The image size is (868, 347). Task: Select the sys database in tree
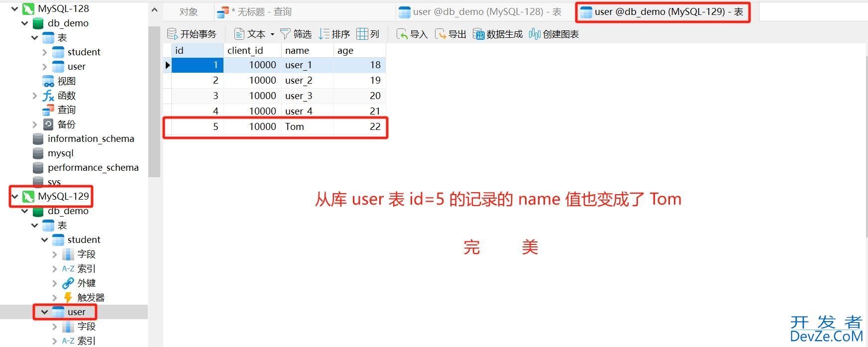tap(54, 182)
